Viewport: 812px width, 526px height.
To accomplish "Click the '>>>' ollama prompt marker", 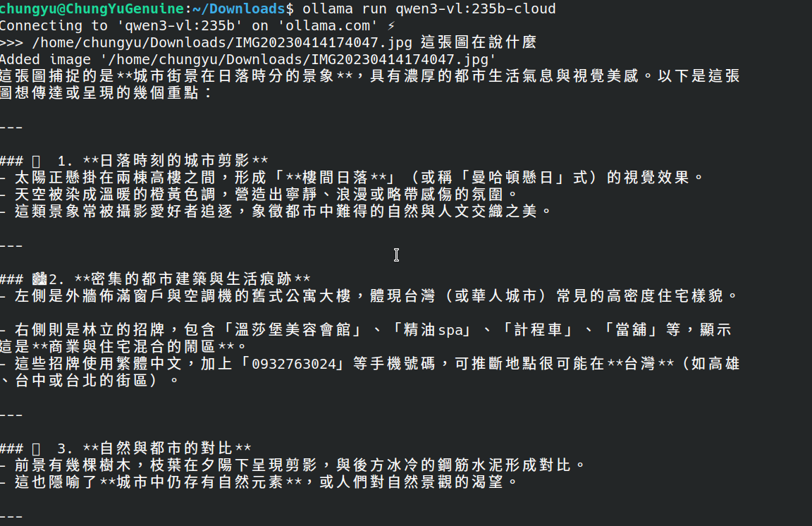I will click(12, 42).
